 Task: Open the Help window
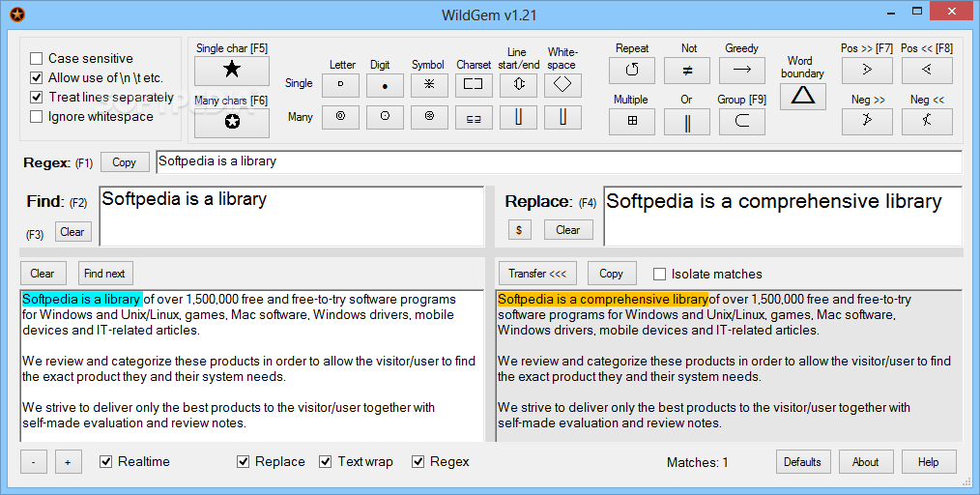point(929,462)
